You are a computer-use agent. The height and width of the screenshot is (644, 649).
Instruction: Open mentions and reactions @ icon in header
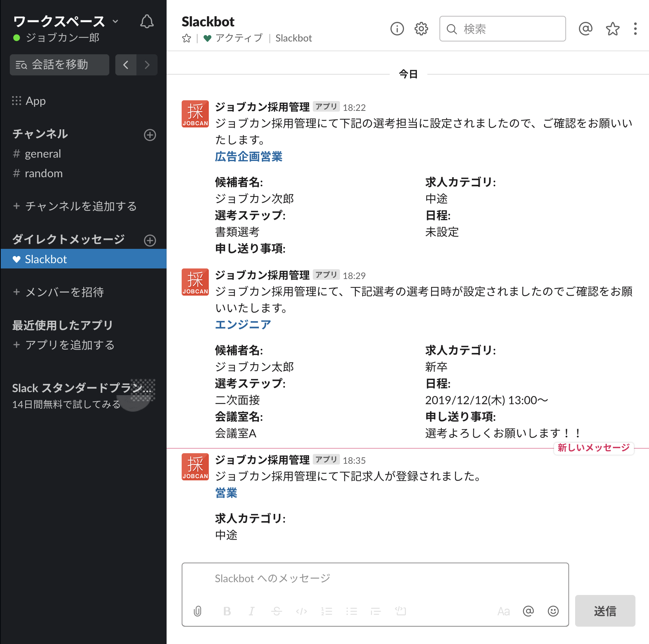pos(586,29)
